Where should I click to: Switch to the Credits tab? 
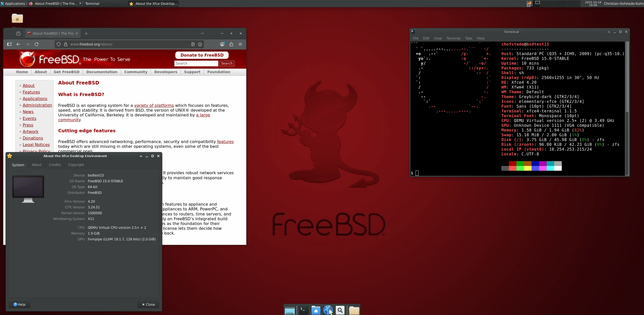tap(55, 165)
